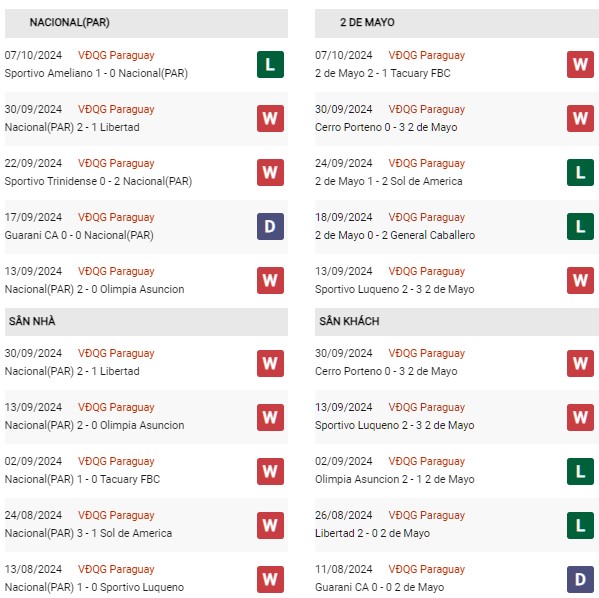Click the red W badge for Nacional 3-1 Sol de America
This screenshot has width=599, height=598.
[x=270, y=525]
